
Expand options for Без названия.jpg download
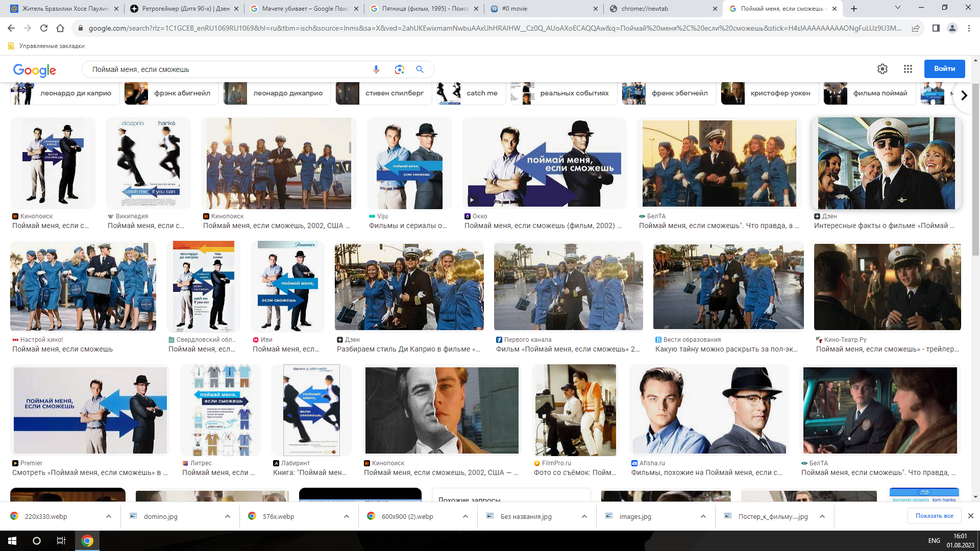pyautogui.click(x=584, y=516)
